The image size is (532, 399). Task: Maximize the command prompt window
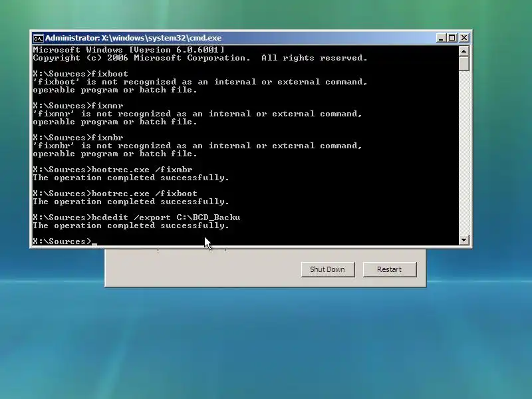click(x=452, y=38)
